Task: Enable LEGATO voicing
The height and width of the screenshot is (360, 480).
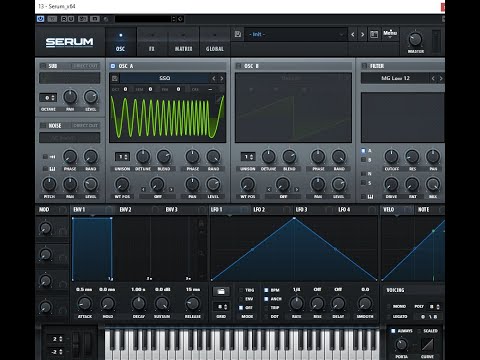Action: click(389, 316)
